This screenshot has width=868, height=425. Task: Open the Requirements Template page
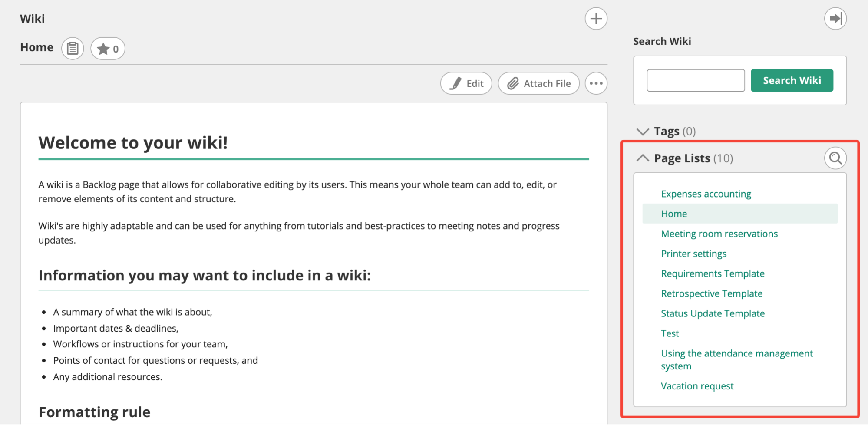tap(713, 274)
